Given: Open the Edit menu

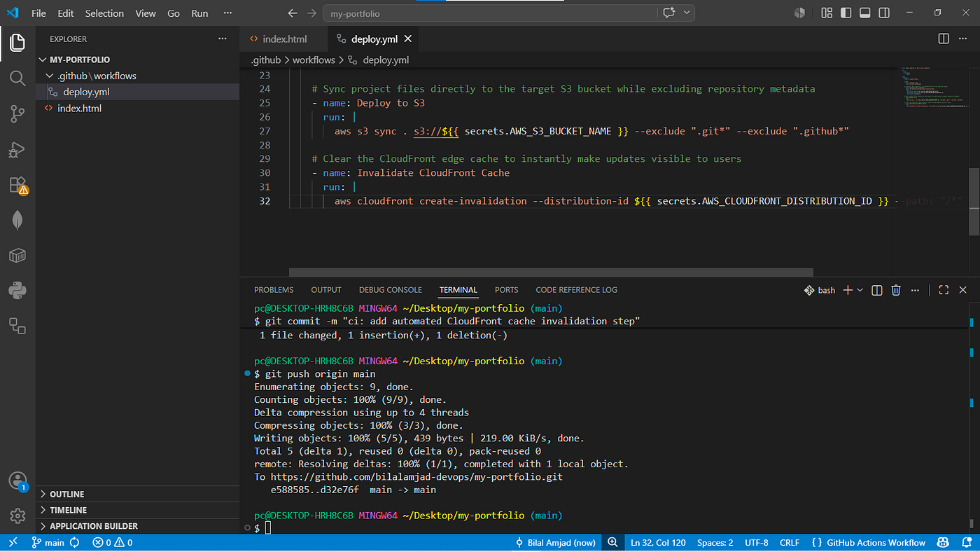Looking at the screenshot, I should pos(66,13).
